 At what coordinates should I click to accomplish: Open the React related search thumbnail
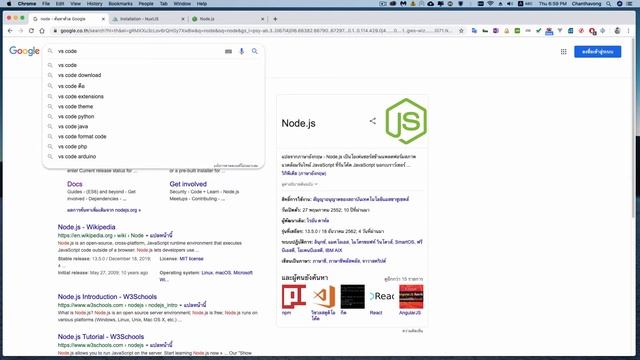(x=382, y=297)
